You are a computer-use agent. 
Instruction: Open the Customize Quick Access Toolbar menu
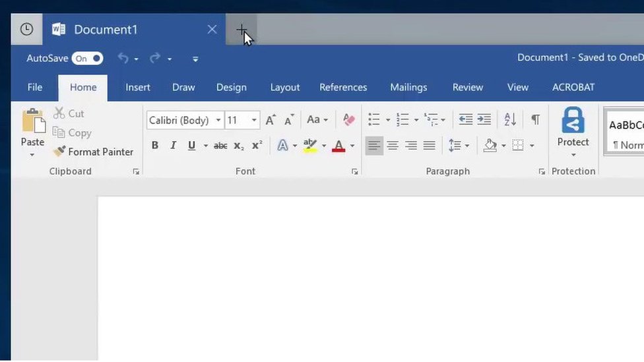coord(195,59)
